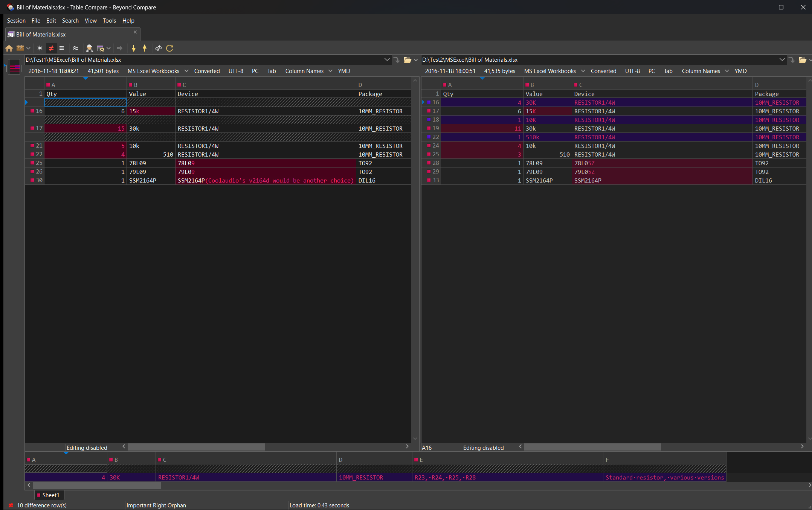Click left pane scroll-right arrow
Viewport: 812px width, 510px height.
coord(407,446)
